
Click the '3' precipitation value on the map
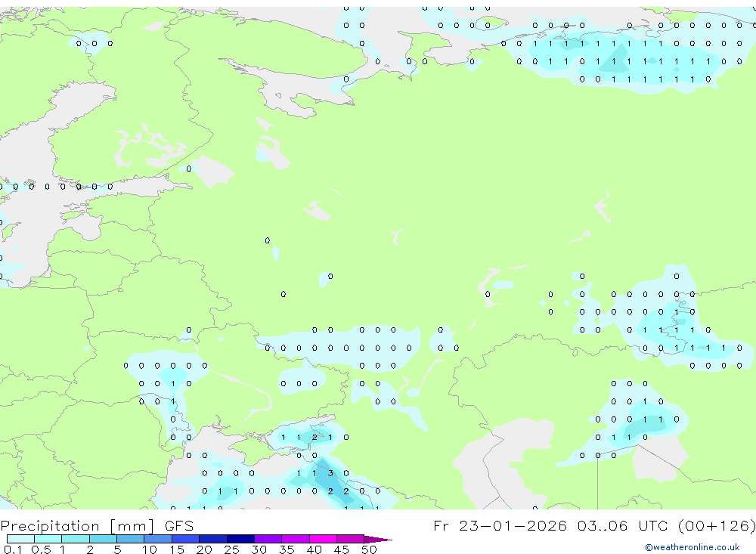330,473
